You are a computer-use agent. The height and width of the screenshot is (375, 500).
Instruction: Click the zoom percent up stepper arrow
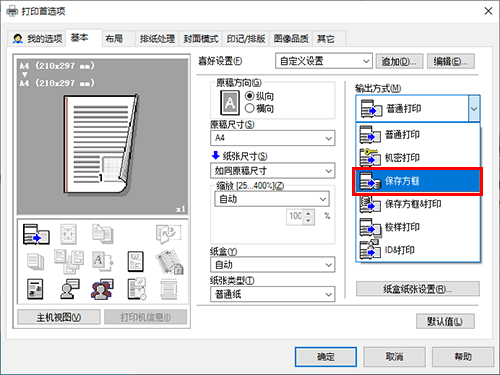[309, 213]
